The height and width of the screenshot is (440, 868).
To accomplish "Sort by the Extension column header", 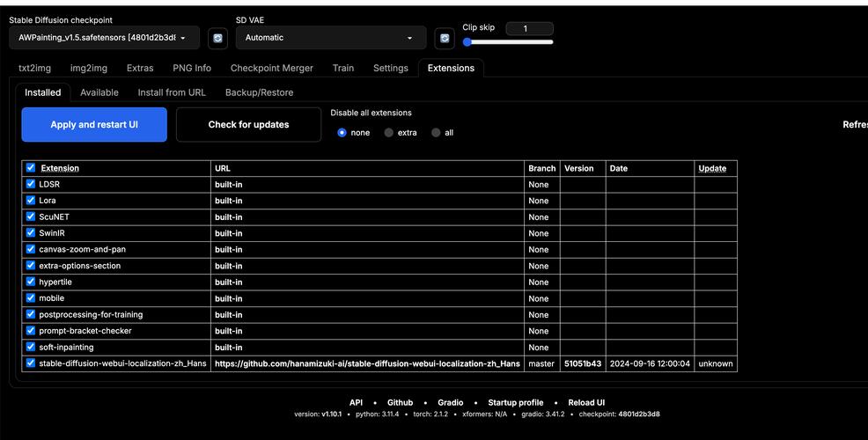I will point(60,168).
